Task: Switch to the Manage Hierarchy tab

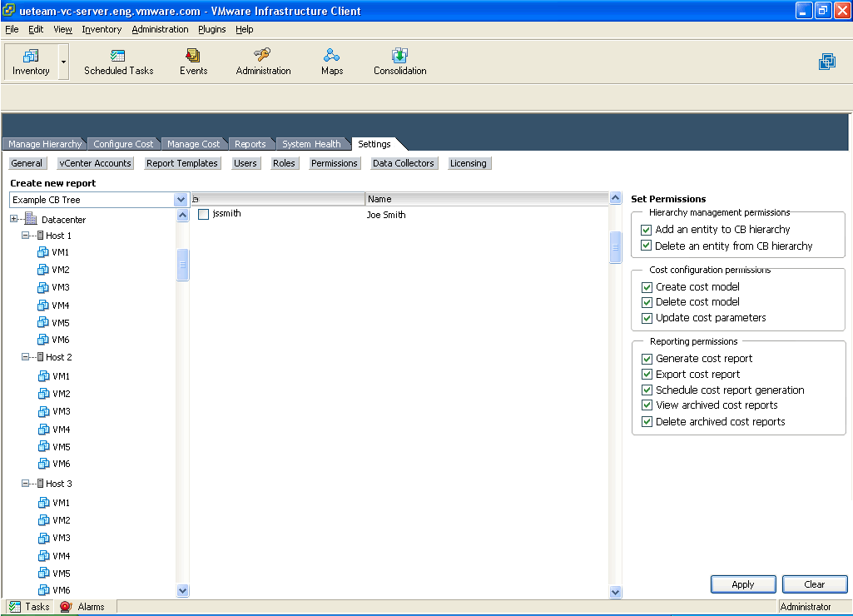Action: [x=45, y=144]
